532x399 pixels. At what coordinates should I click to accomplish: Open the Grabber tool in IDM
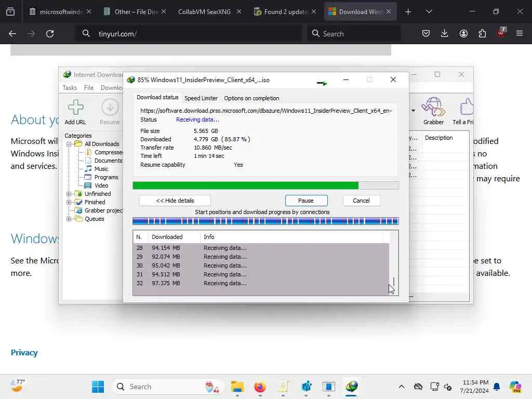pyautogui.click(x=433, y=111)
